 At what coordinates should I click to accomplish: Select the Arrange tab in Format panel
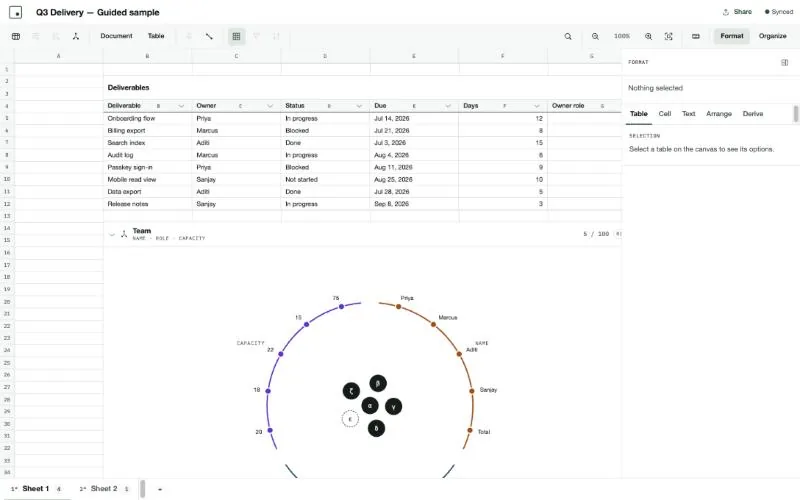[719, 114]
